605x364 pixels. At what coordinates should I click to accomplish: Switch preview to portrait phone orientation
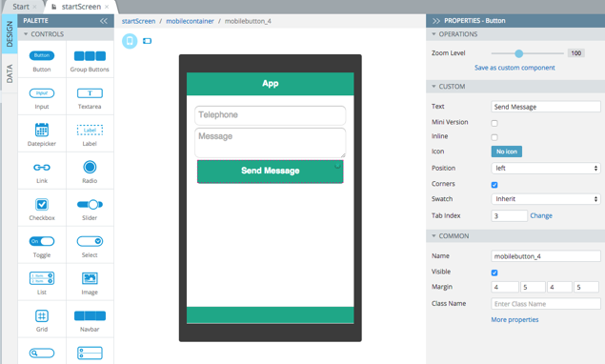click(130, 41)
